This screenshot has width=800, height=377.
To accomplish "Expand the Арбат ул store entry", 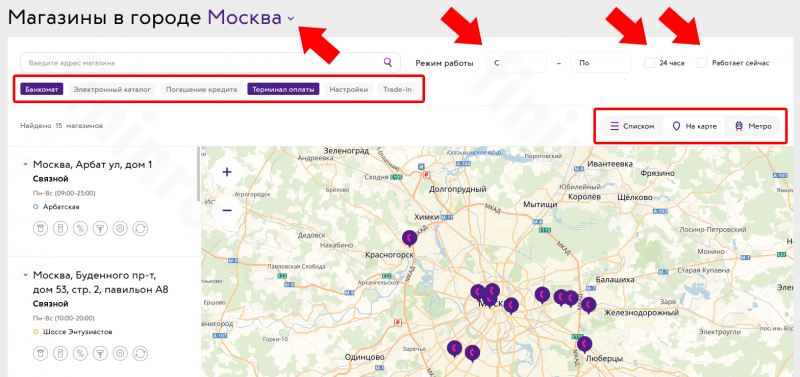I will click(x=24, y=164).
